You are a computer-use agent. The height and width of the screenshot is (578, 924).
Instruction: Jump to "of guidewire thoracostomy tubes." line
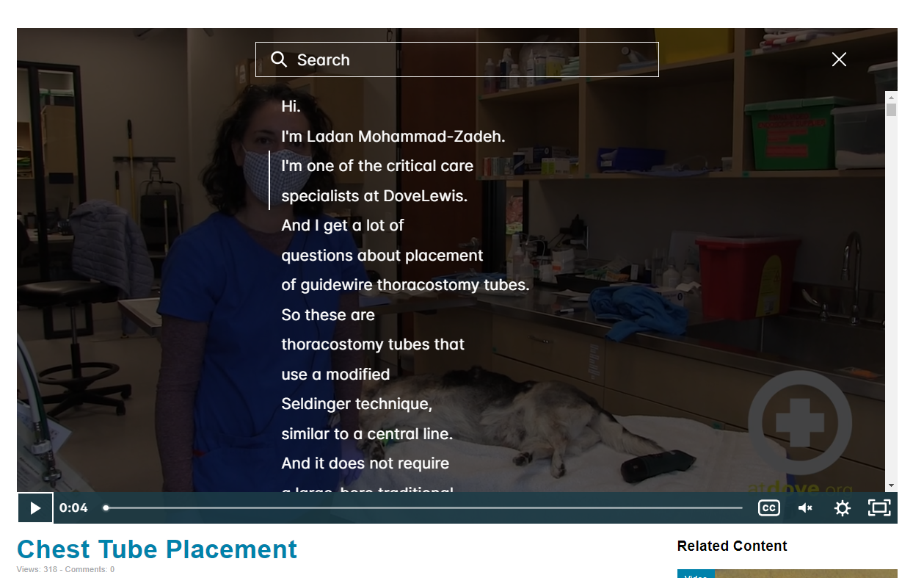pyautogui.click(x=405, y=285)
